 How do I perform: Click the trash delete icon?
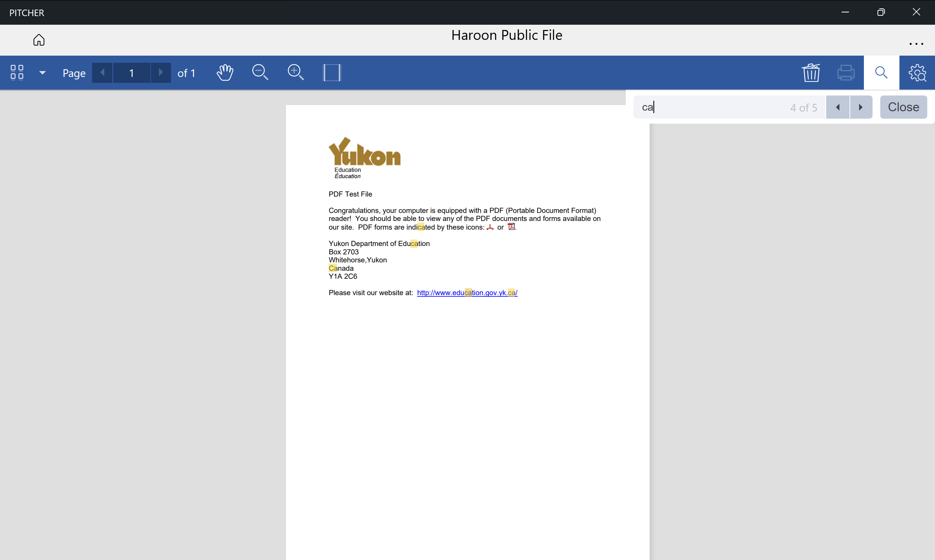pyautogui.click(x=811, y=72)
